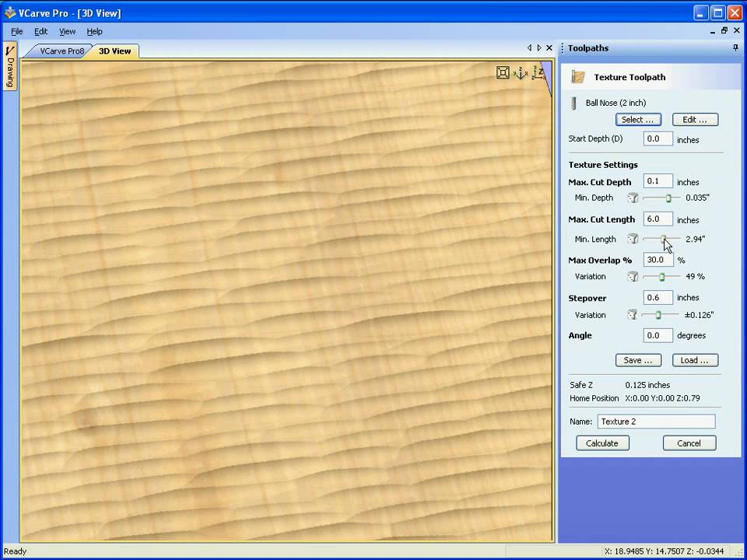Restore the inner document window

tap(724, 31)
